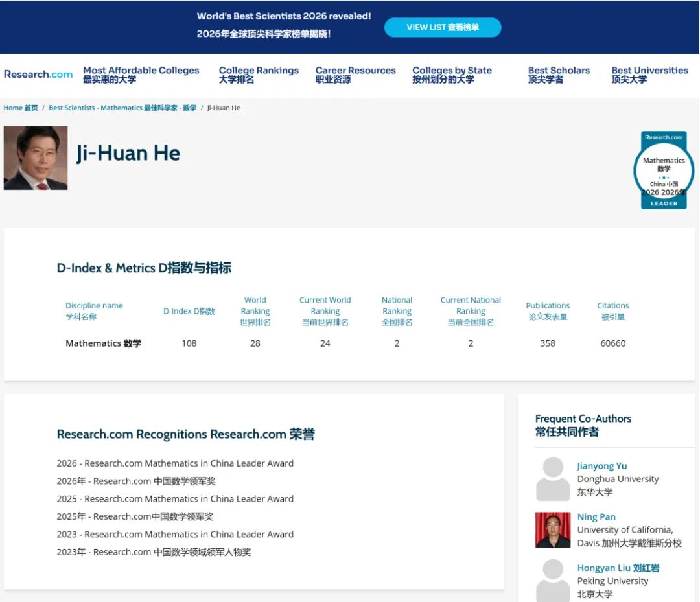Open Ning Pan co-author profile link
Screen dimensions: 700x602
coord(596,516)
